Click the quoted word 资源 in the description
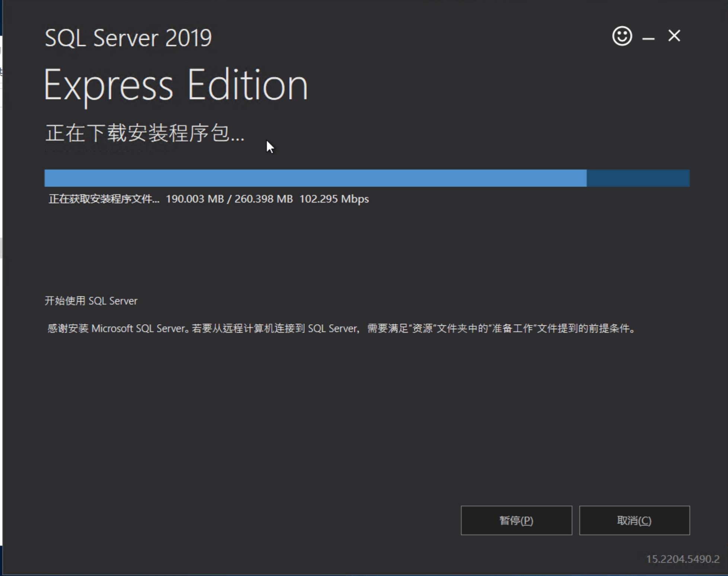Viewport: 728px width, 576px height. (x=422, y=328)
